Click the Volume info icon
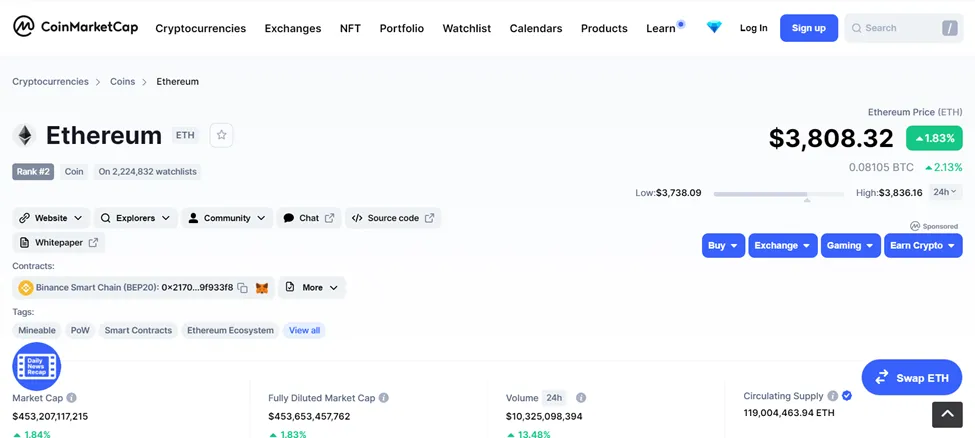Image resolution: width=975 pixels, height=438 pixels. pos(581,398)
